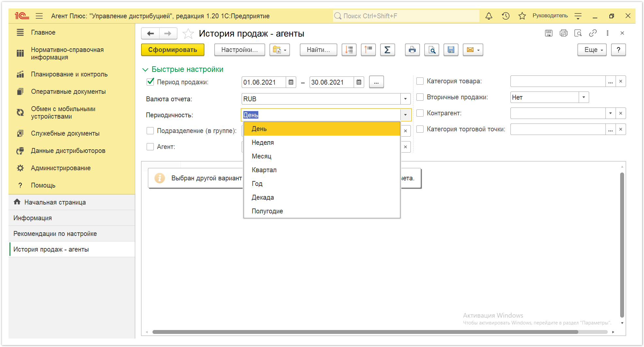The width and height of the screenshot is (644, 347).
Task: Open Категория торговой точки selection ellipsis
Action: pos(610,129)
